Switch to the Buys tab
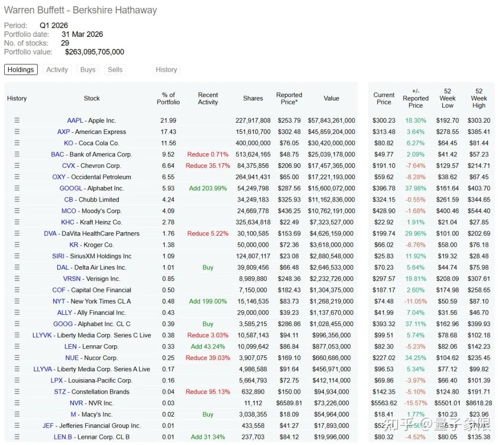This screenshot has height=445, width=504. tap(88, 70)
